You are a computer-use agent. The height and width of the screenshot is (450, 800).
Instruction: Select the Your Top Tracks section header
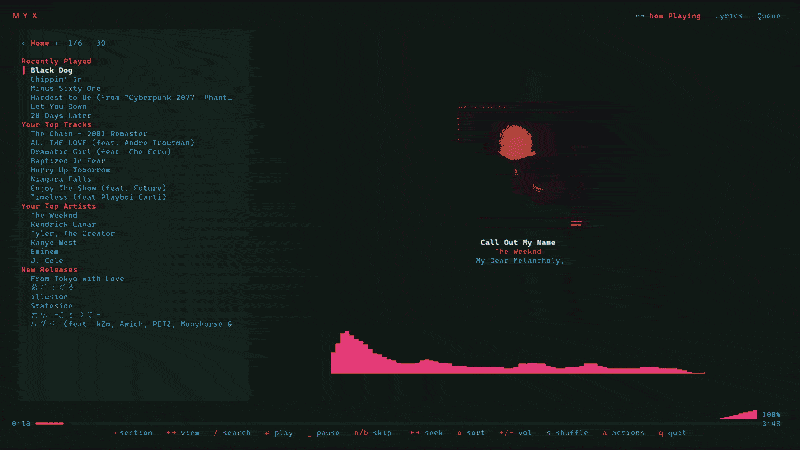pos(56,124)
